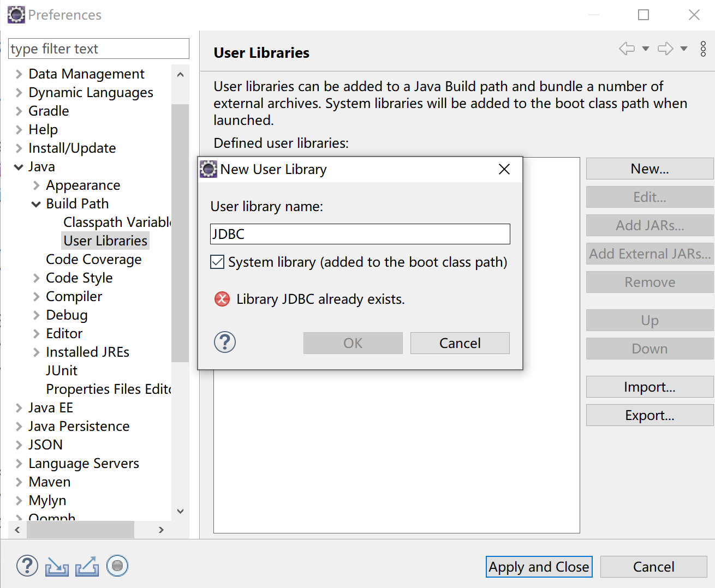Screen dimensions: 715x588
Task: Navigate back using the back arrow icon
Action: click(x=627, y=49)
